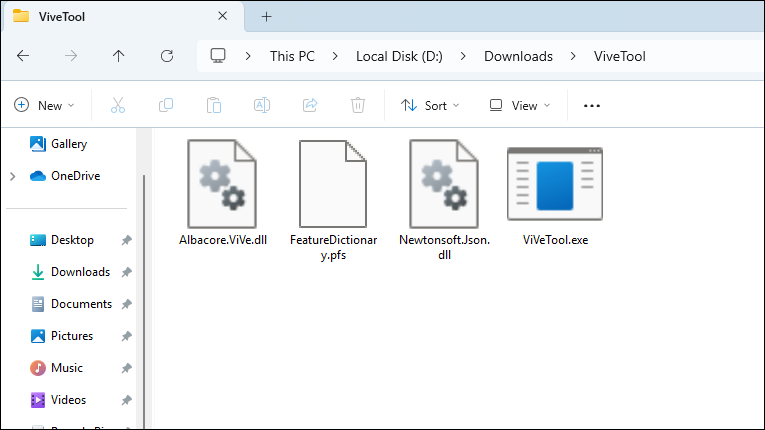Click the Share icon in toolbar
The width and height of the screenshot is (765, 430).
(310, 105)
